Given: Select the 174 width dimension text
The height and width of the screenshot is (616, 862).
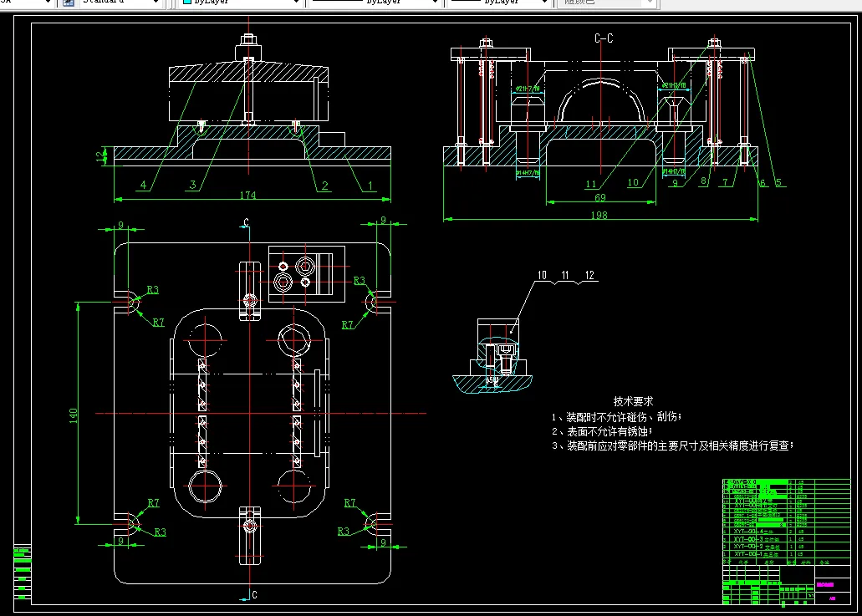Looking at the screenshot, I should click(x=247, y=196).
